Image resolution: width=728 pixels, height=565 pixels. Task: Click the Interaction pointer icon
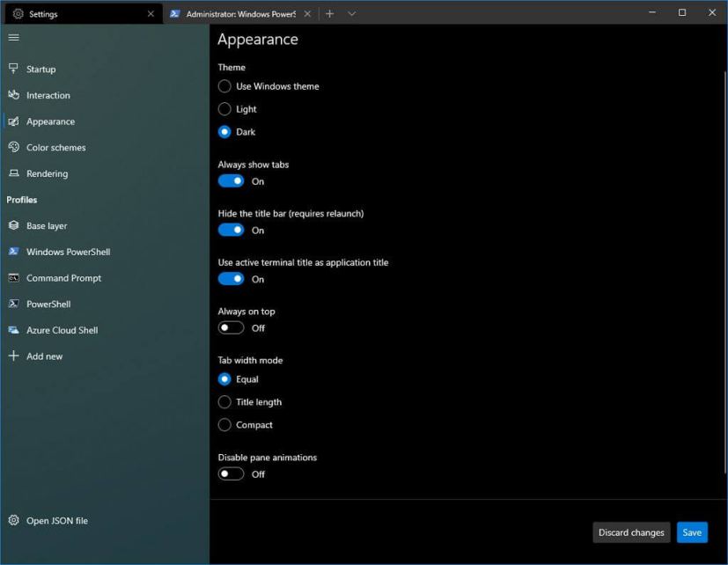pos(13,95)
